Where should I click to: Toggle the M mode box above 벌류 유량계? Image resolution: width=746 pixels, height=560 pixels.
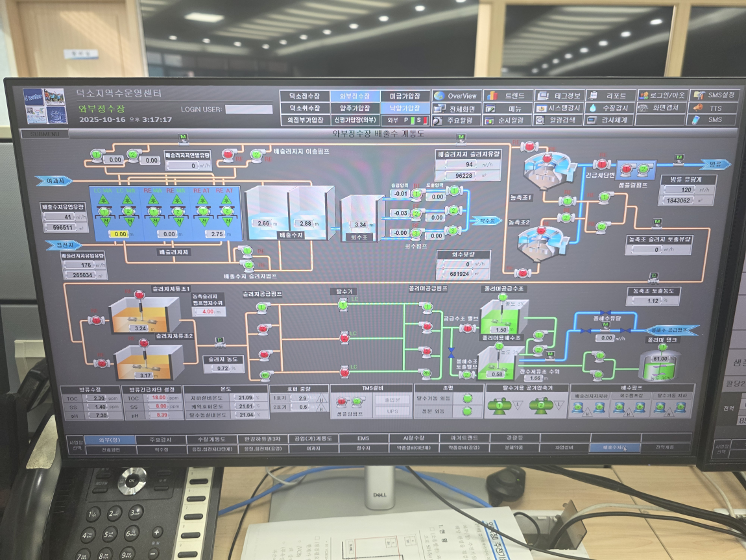[679, 158]
